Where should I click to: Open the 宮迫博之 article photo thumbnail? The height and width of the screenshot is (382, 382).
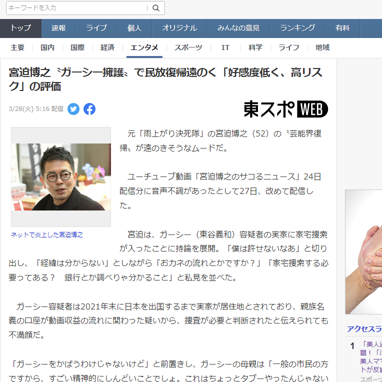61,177
